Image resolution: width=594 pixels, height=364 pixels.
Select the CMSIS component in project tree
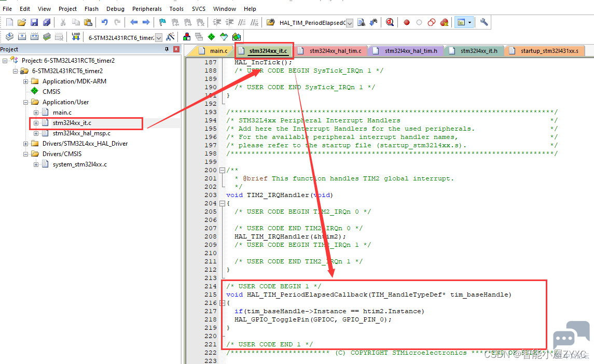pos(51,92)
